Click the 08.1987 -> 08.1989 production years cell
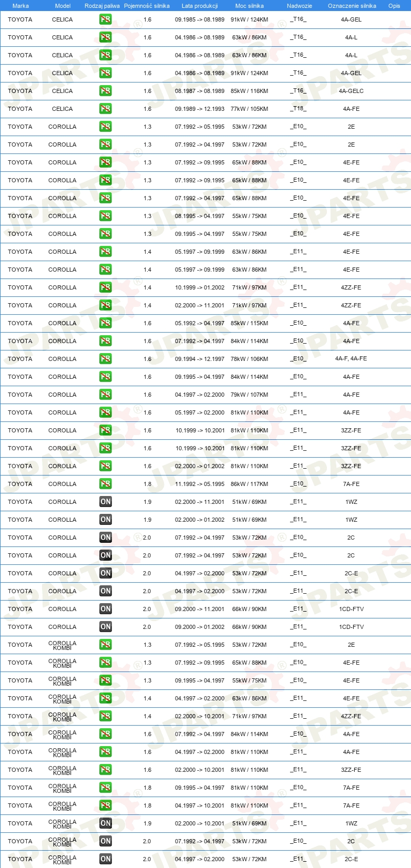 [200, 91]
